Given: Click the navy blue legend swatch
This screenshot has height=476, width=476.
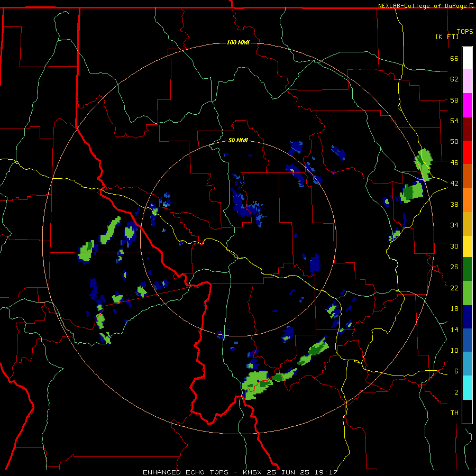Looking at the screenshot, I should [x=467, y=317].
